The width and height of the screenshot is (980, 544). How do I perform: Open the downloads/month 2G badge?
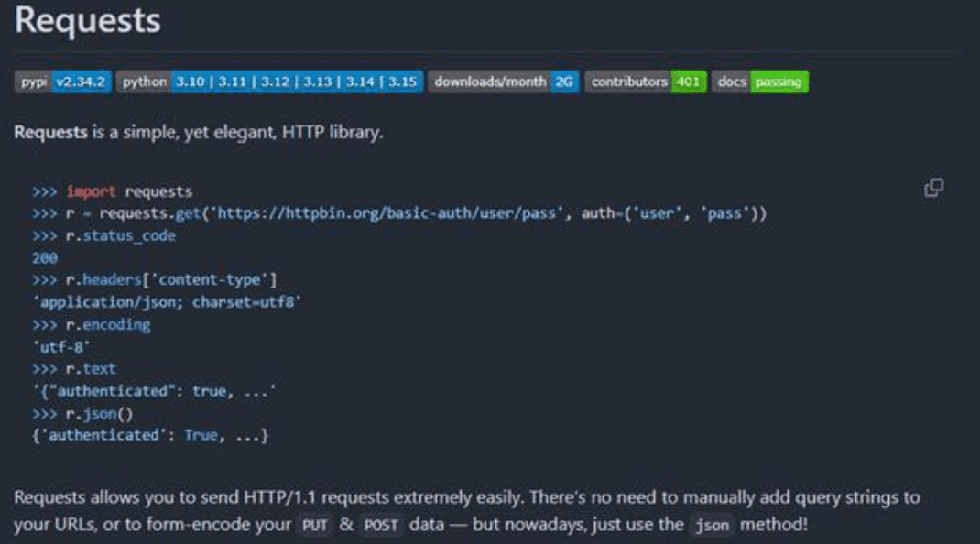[504, 82]
